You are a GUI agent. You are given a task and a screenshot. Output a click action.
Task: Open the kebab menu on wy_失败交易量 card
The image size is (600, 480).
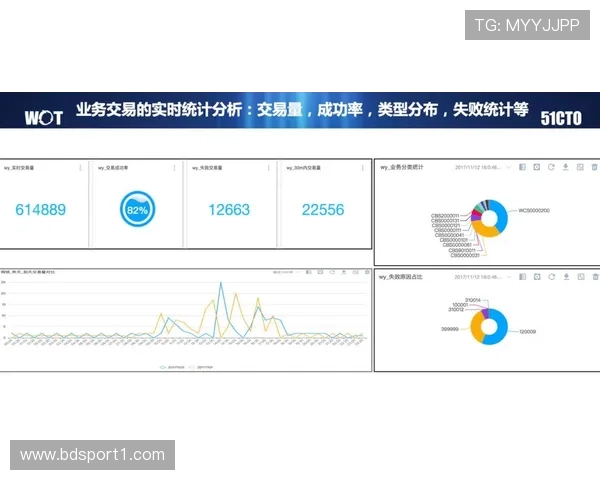tap(269, 168)
